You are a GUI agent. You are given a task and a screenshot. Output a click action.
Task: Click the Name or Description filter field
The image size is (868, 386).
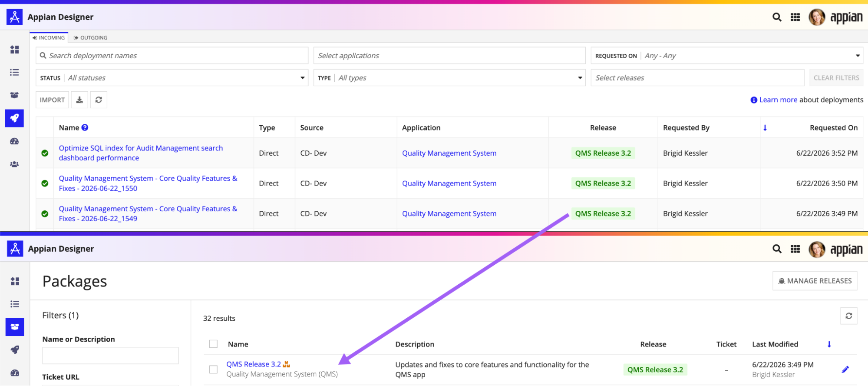(110, 356)
